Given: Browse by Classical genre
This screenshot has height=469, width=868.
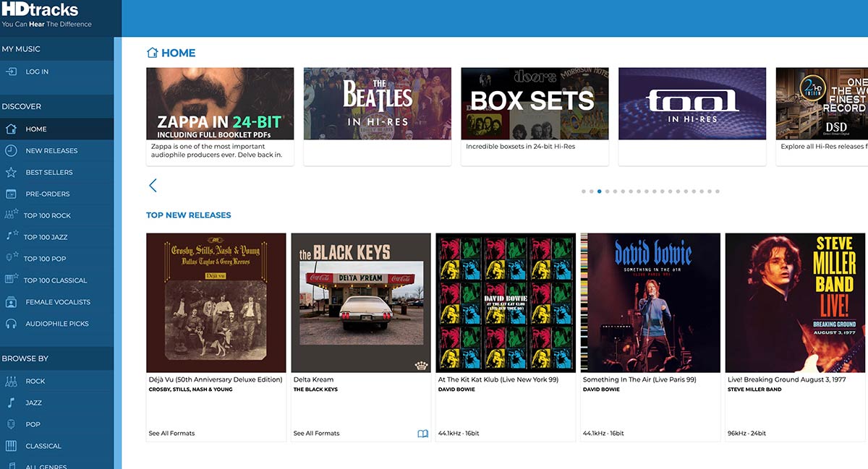Looking at the screenshot, I should (x=43, y=446).
